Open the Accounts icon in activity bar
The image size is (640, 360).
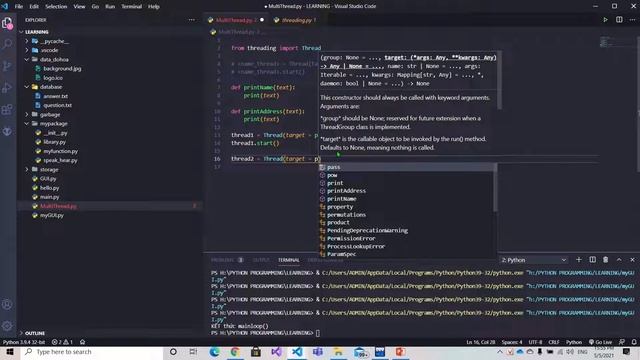(x=7, y=304)
